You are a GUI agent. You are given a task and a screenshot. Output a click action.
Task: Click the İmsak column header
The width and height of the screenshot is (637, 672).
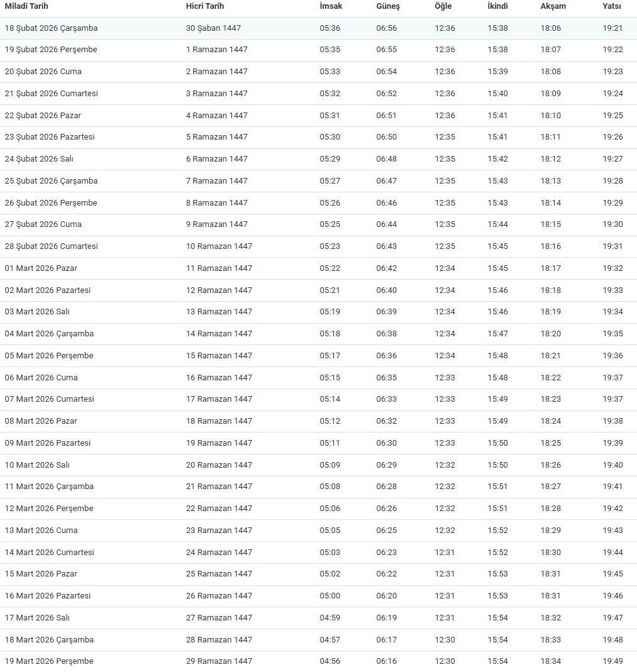331,6
